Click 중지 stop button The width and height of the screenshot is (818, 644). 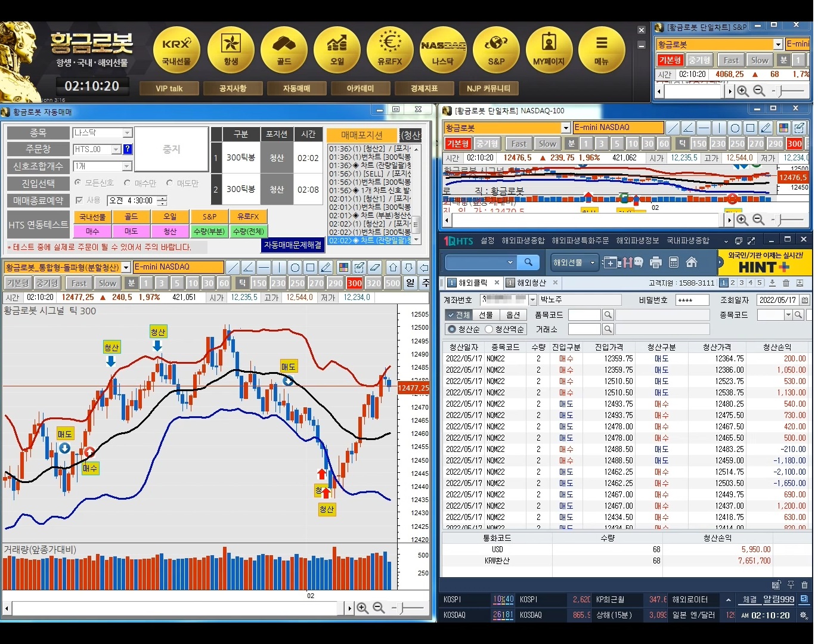click(x=171, y=149)
